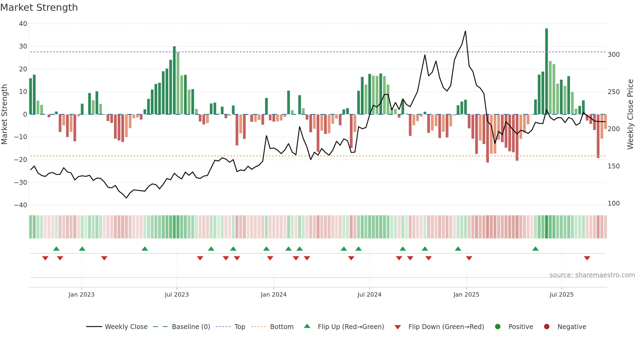Image resolution: width=644 pixels, height=362 pixels.
Task: Click the first red flip down marker
Action: pyautogui.click(x=45, y=258)
